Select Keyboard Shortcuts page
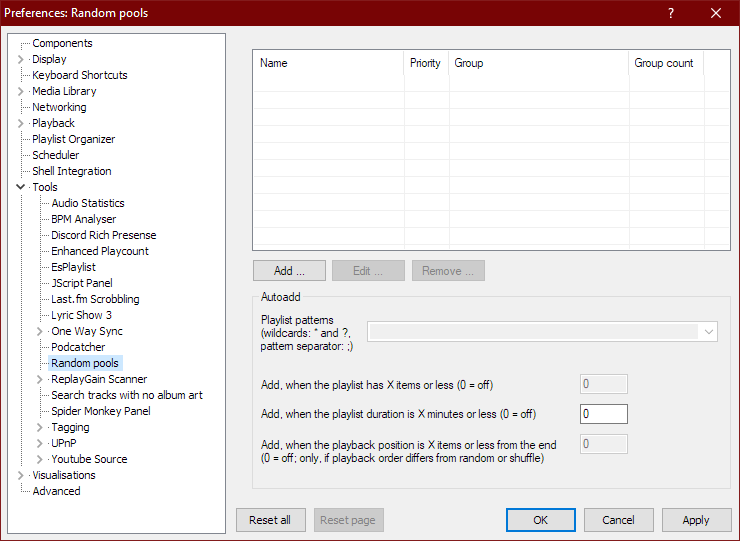This screenshot has width=740, height=541. pos(80,76)
